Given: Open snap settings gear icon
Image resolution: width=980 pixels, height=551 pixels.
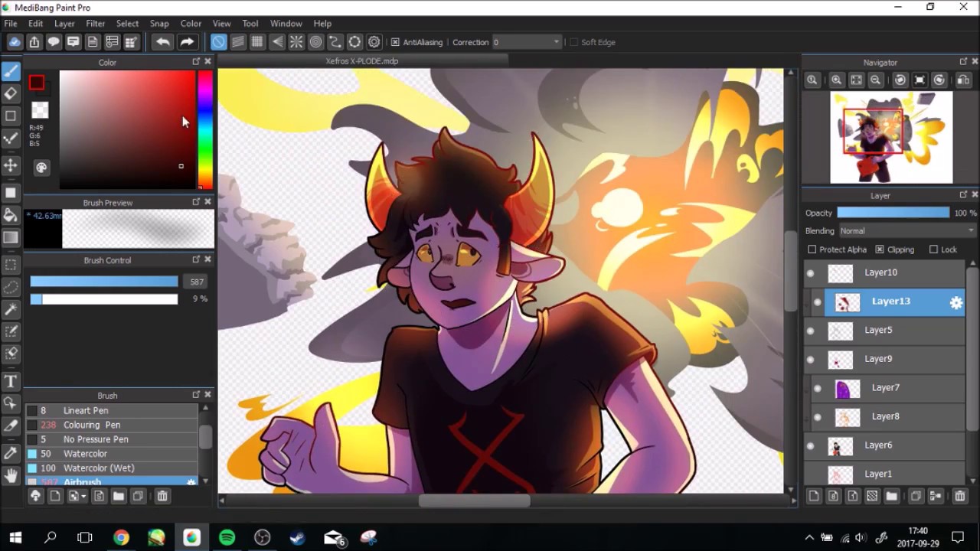Looking at the screenshot, I should [x=374, y=42].
